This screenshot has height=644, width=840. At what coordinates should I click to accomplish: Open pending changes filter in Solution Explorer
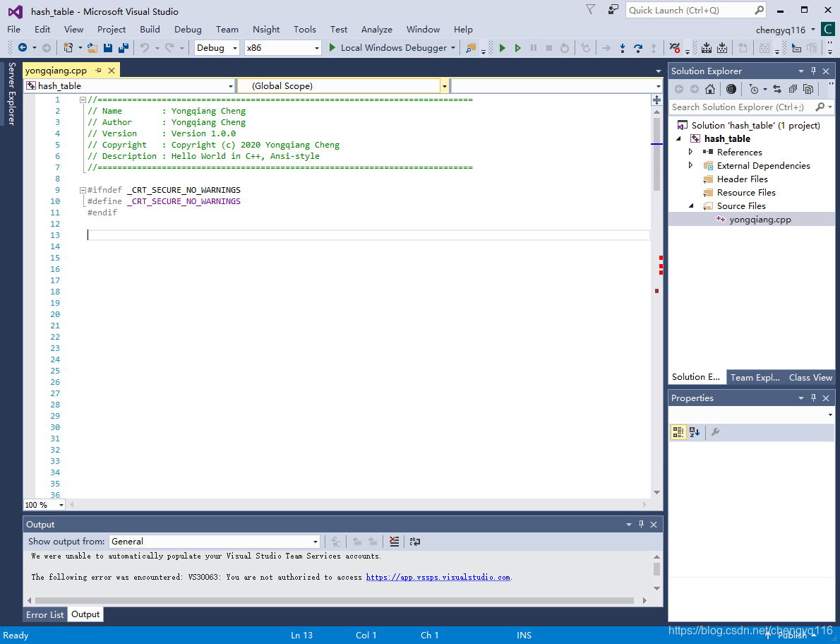coord(754,90)
